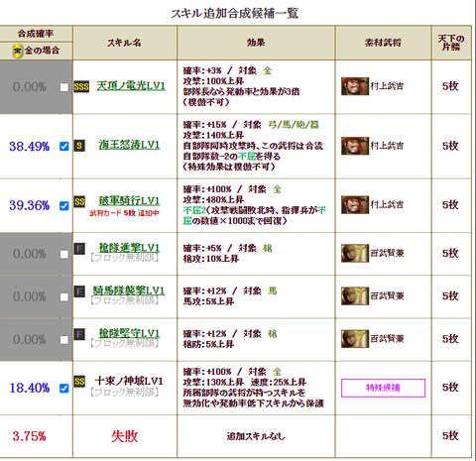
Task: Open the 槍隊進撃LV1 skill link
Action: tap(129, 248)
